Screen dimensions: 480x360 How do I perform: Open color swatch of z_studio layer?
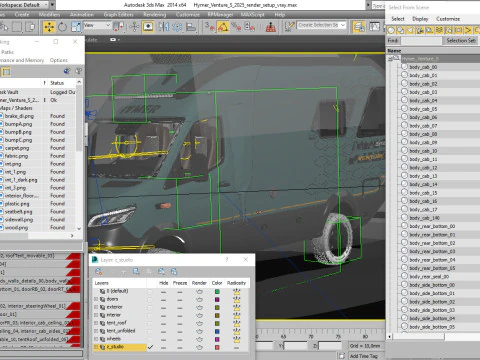tap(217, 347)
